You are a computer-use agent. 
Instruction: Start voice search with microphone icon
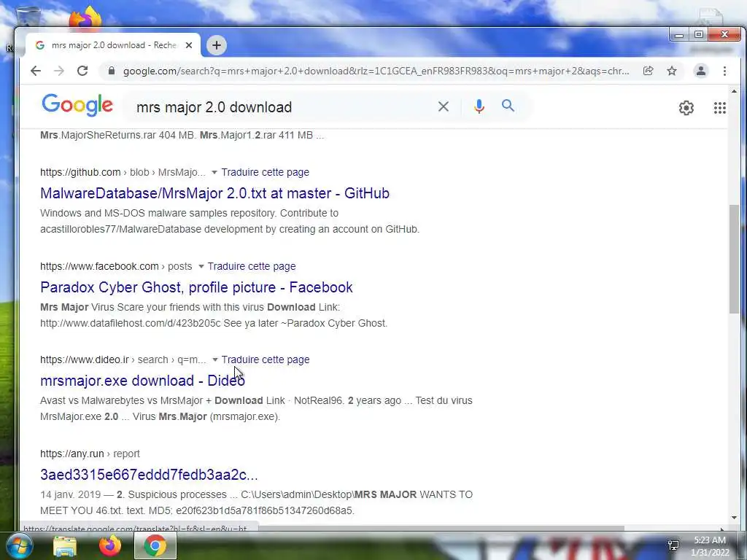coord(479,106)
